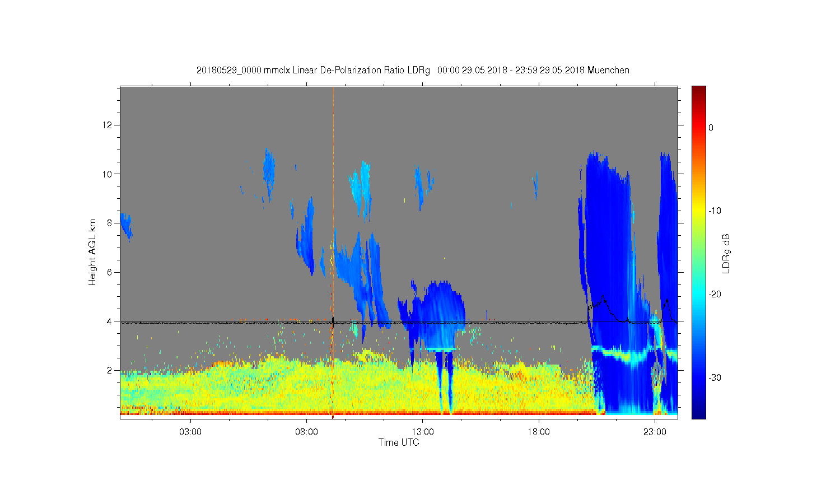Click the rounded blue cloud near 13:30
840x504 pixels.
tap(442, 316)
